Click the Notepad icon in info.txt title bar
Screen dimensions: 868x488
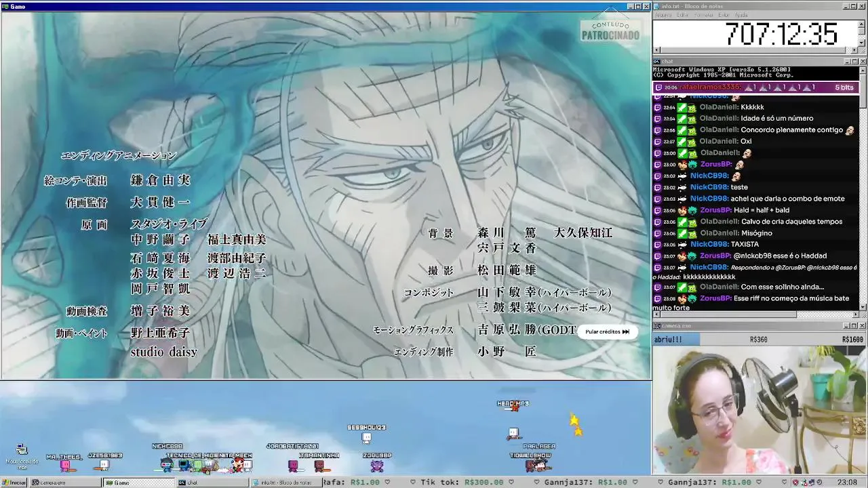(658, 6)
